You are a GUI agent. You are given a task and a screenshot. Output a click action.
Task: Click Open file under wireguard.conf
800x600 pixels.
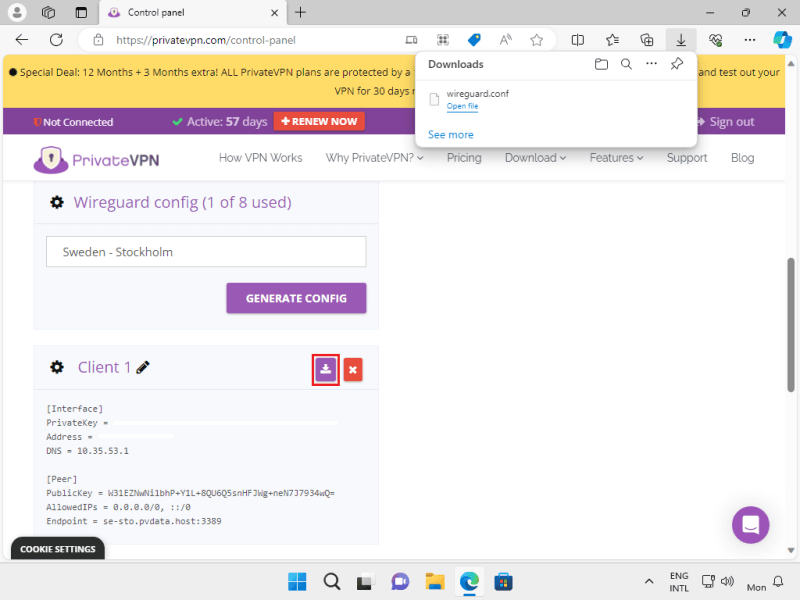pos(462,106)
